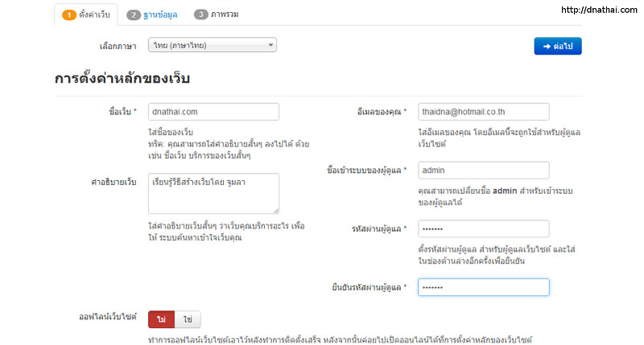The width and height of the screenshot is (644, 345).
Task: Select ไม่ for the ออฟไลน์เว็บไซต์ option
Action: point(161,320)
